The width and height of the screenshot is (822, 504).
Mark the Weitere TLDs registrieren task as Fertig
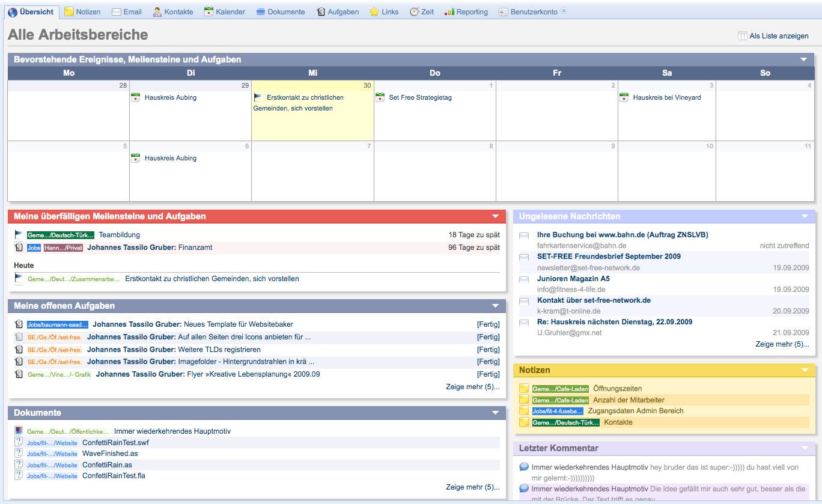488,350
